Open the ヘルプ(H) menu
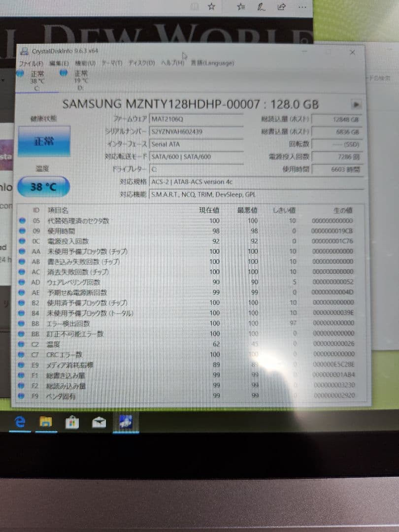Screen dimensions: 399x532 coord(170,63)
